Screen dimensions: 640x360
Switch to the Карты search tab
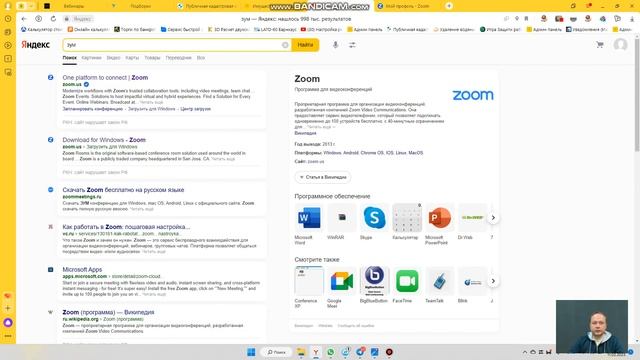(132, 58)
